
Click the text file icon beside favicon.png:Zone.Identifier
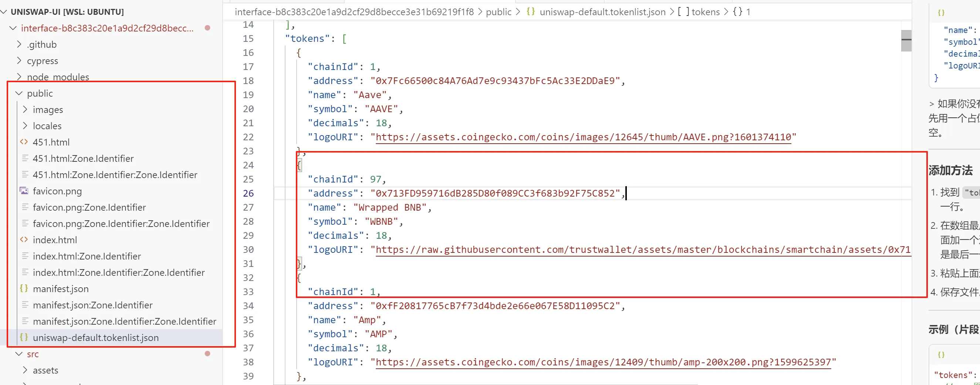click(x=25, y=207)
